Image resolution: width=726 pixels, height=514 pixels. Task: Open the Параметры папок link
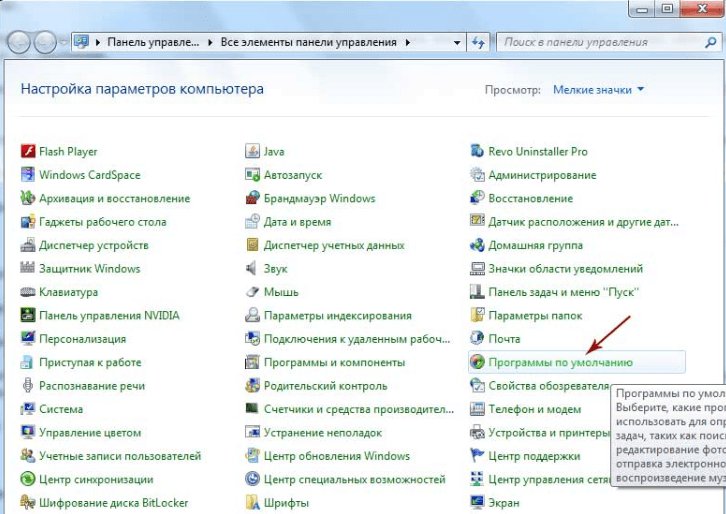pos(535,316)
